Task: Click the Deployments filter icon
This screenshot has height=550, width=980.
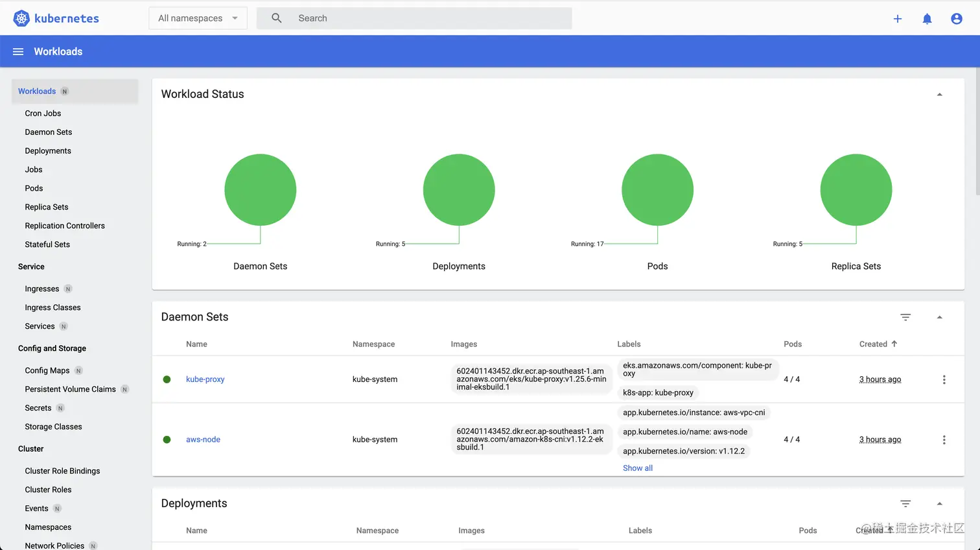Action: 905,504
